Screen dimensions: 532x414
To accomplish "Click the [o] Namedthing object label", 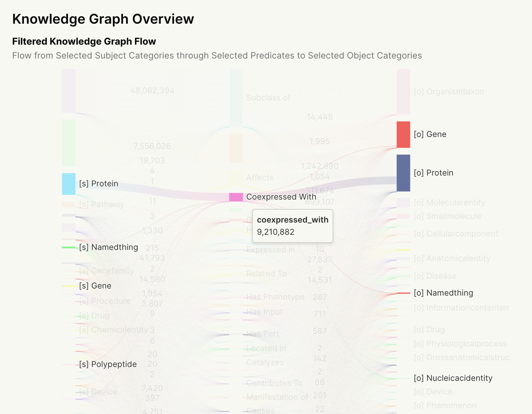I will point(443,293).
